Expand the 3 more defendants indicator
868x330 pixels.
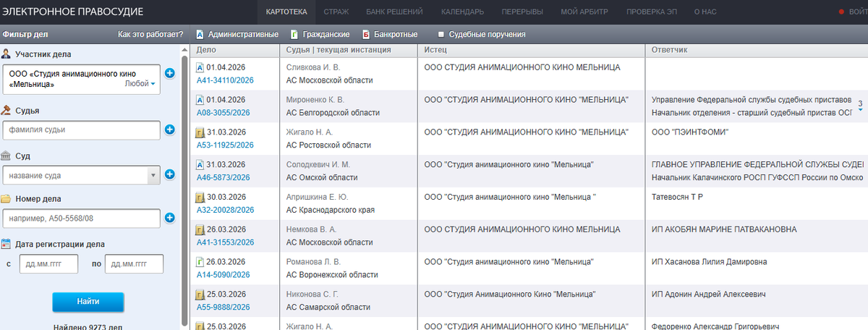click(860, 106)
